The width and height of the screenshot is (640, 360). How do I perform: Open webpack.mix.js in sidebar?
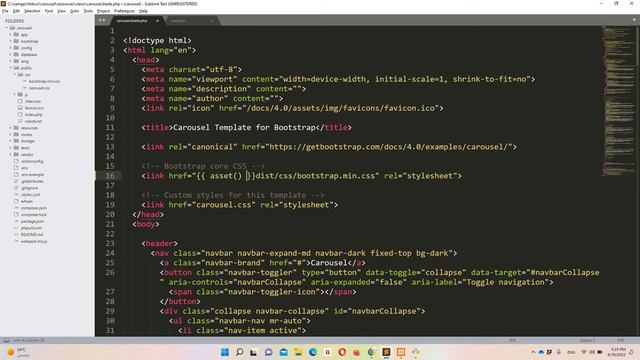pos(34,241)
